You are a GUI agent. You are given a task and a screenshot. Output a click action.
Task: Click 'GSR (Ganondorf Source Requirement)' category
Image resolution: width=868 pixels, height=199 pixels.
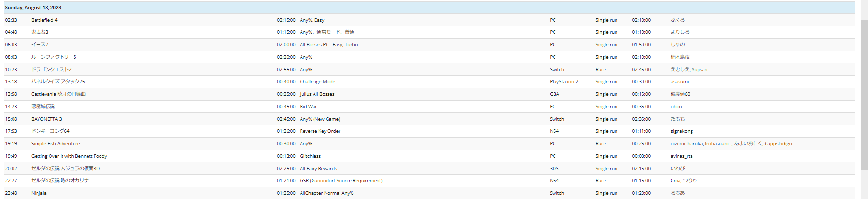pos(341,181)
